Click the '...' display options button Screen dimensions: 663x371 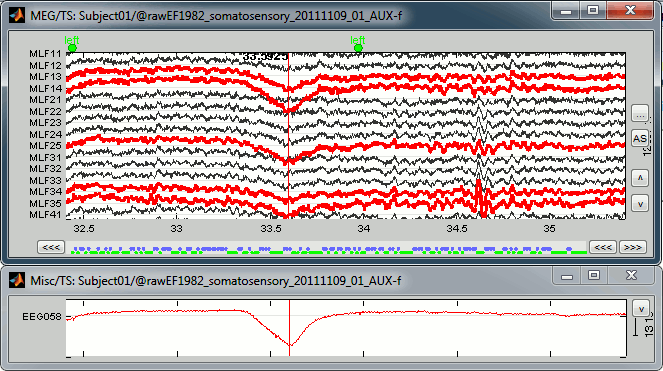640,113
